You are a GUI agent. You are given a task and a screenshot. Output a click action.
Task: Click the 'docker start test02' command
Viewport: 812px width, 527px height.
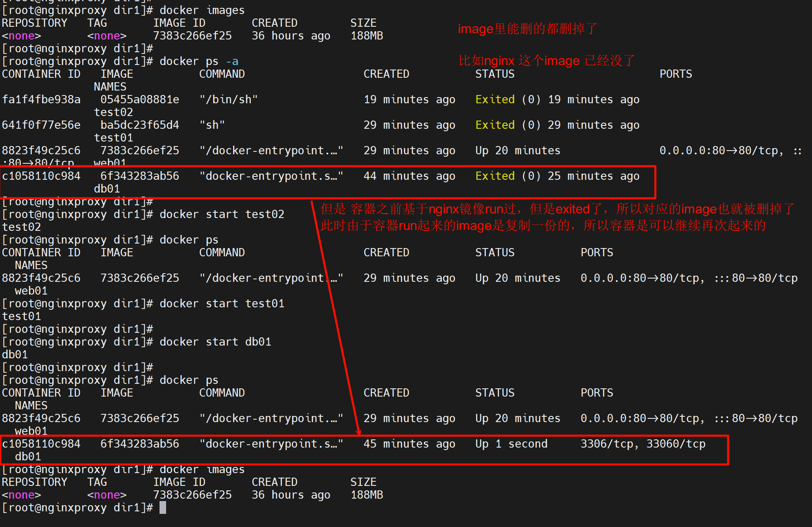[x=222, y=214]
